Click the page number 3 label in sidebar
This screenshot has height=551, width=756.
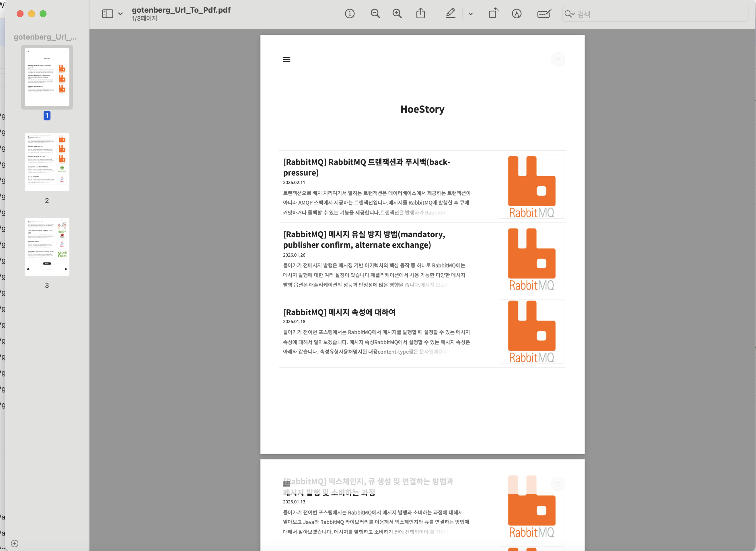pos(47,286)
